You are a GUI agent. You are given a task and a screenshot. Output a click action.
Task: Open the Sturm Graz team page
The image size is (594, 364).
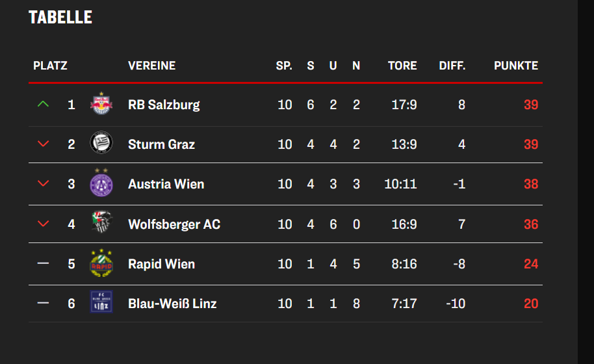click(161, 144)
